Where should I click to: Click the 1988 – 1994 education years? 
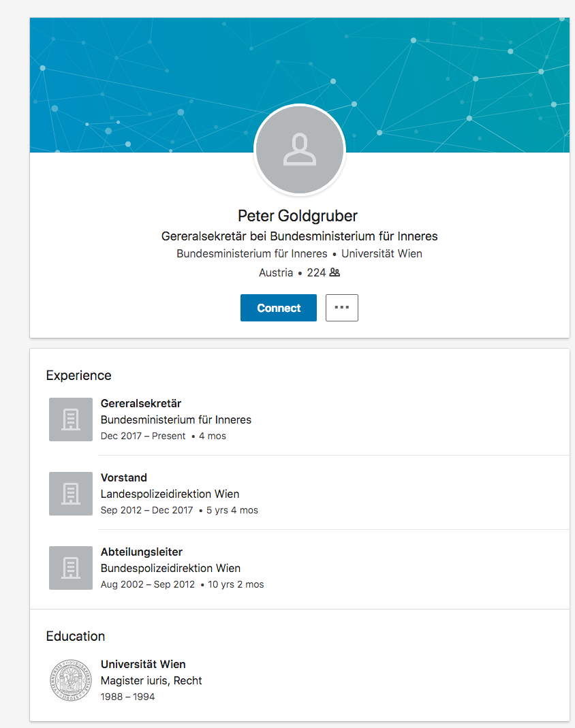[x=127, y=697]
